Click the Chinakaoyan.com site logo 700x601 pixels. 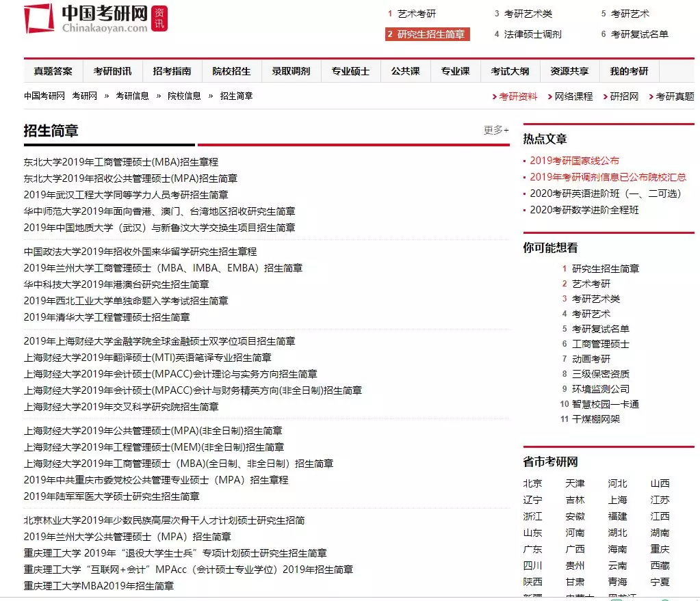[96, 18]
